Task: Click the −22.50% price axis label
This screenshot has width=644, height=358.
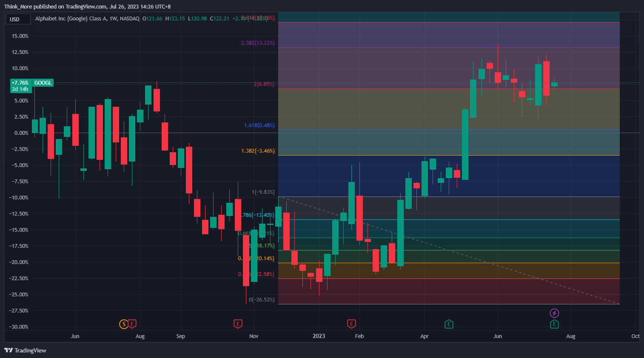Action: (x=18, y=278)
